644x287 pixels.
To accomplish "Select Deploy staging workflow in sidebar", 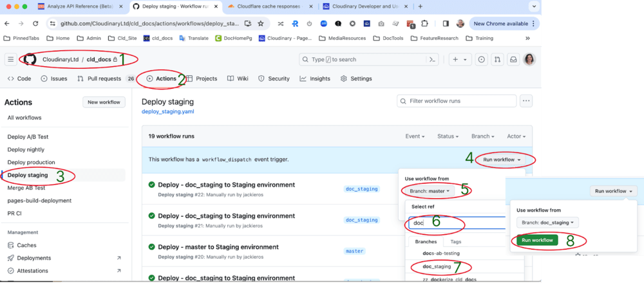I will pos(28,175).
